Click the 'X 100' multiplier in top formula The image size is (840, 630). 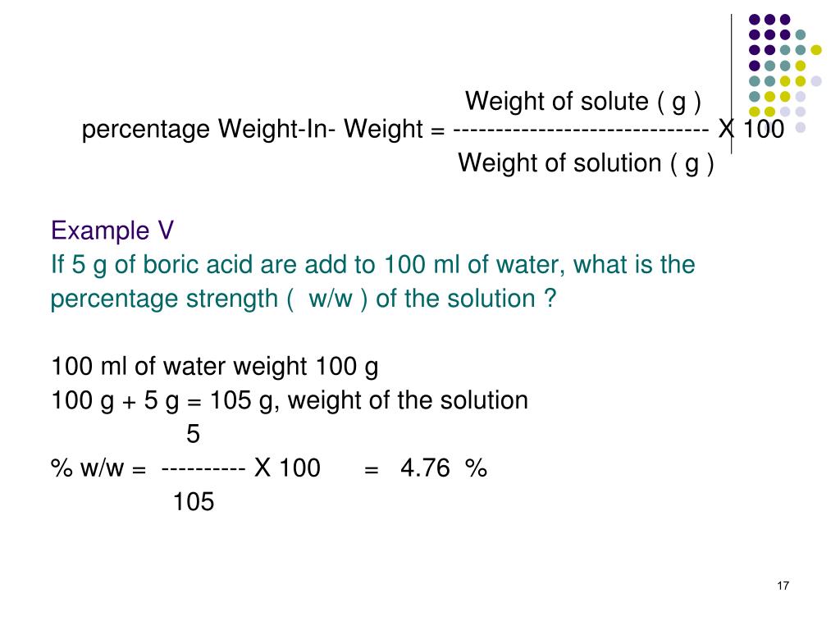click(x=751, y=129)
